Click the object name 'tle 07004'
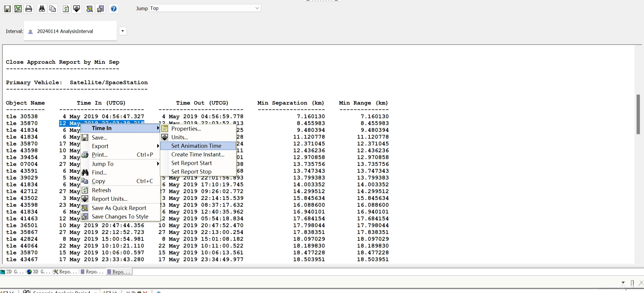The width and height of the screenshot is (644, 293). (22, 164)
